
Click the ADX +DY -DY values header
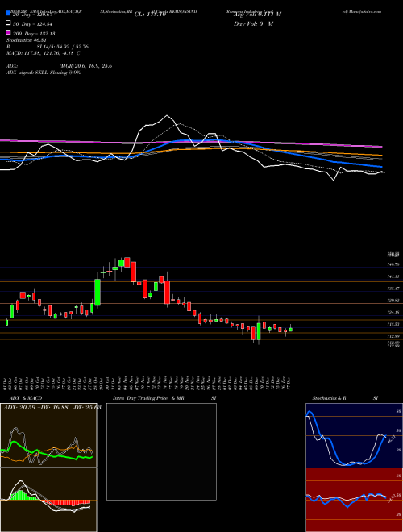click(52, 407)
